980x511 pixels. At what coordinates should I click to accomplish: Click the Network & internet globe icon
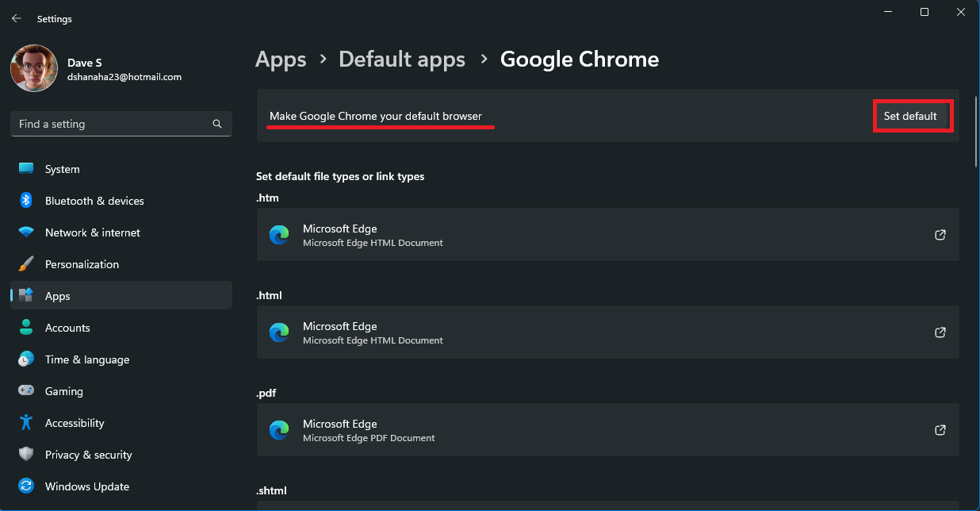click(26, 232)
